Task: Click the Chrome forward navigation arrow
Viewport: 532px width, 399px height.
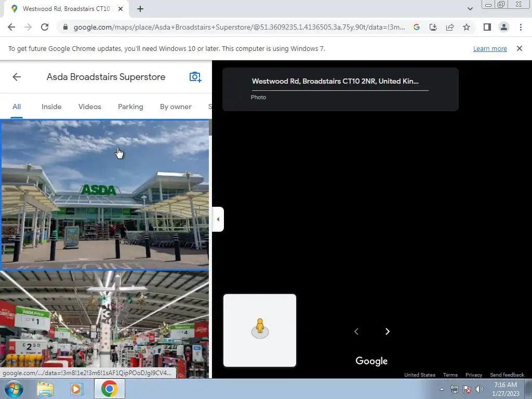Action: pyautogui.click(x=28, y=27)
